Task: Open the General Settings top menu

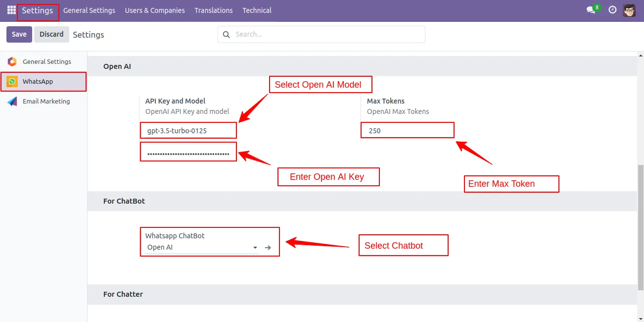Action: [89, 10]
